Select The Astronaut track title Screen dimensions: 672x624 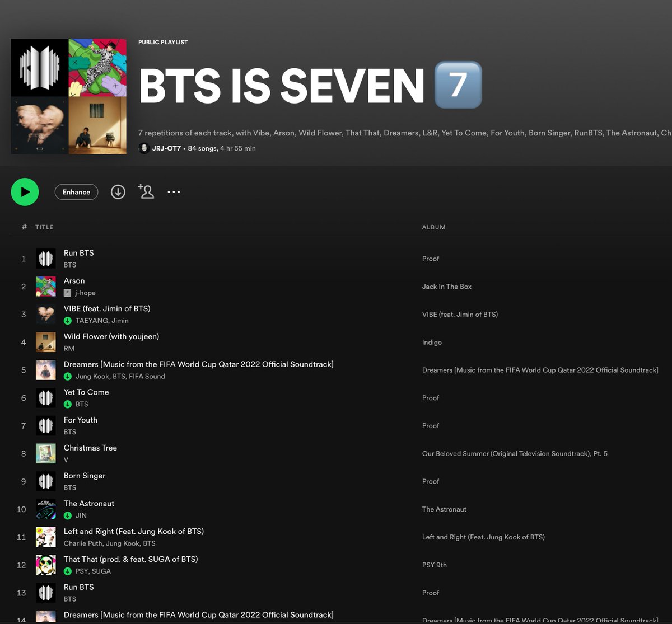coord(89,504)
